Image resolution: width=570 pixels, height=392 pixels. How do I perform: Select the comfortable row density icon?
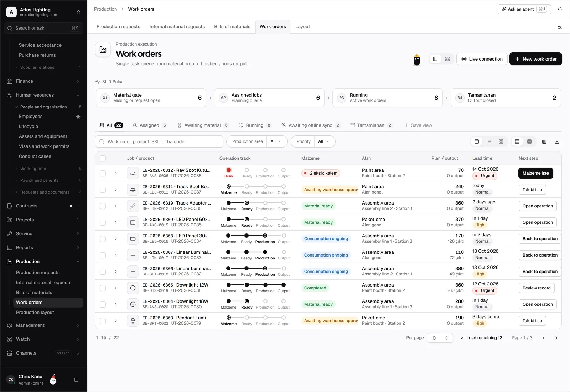517,142
